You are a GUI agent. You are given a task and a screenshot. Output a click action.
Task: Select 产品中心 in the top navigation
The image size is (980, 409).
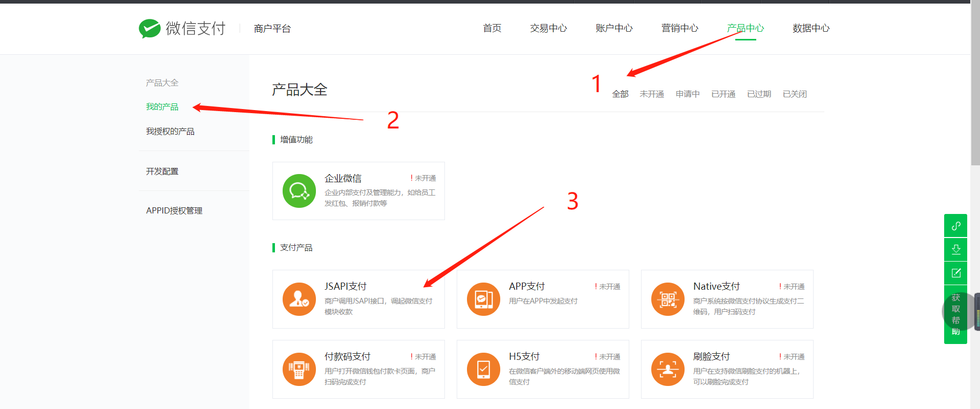[x=745, y=28]
